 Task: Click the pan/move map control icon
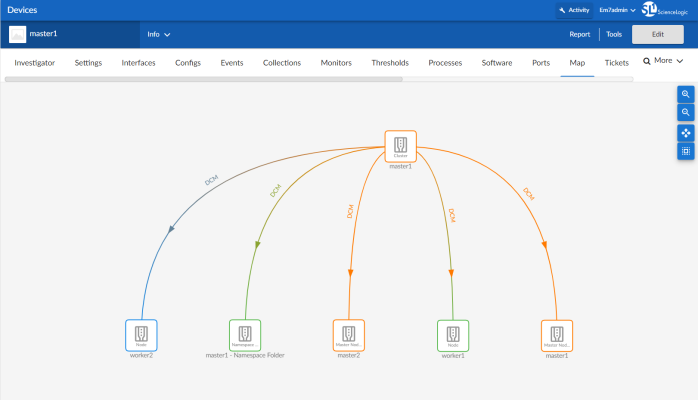pyautogui.click(x=686, y=132)
